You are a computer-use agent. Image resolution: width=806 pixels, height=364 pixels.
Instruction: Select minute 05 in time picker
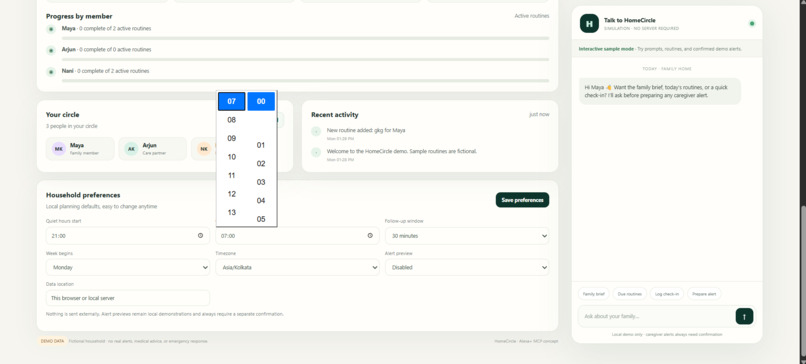(261, 219)
